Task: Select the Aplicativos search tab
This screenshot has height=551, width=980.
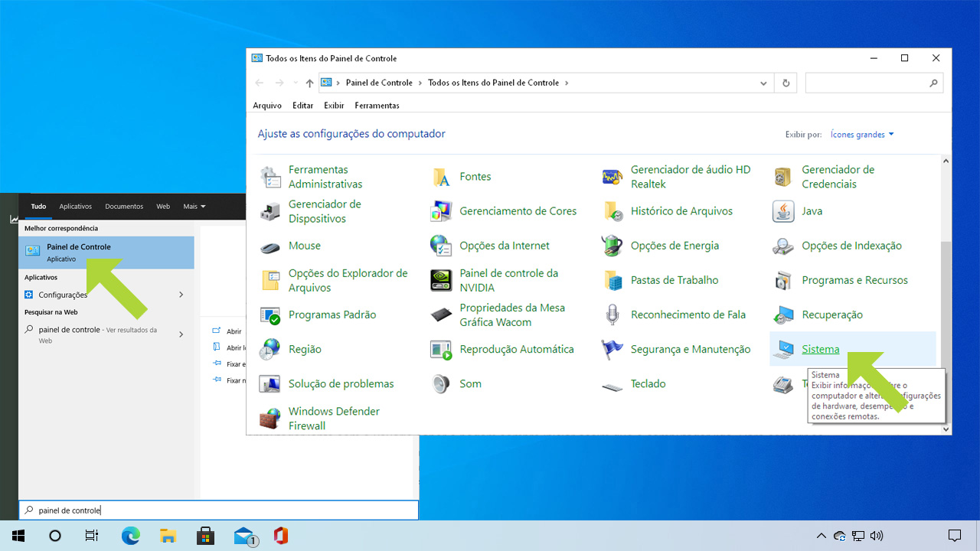Action: [x=75, y=207]
